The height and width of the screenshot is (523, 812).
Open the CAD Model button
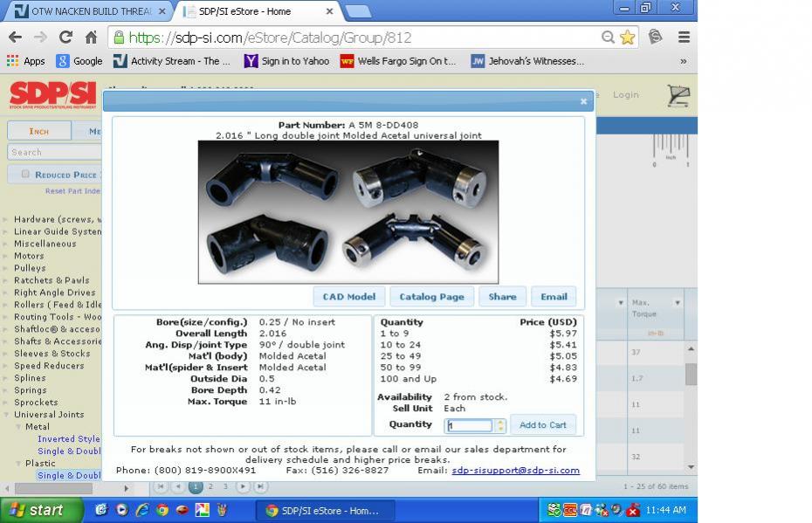point(348,297)
